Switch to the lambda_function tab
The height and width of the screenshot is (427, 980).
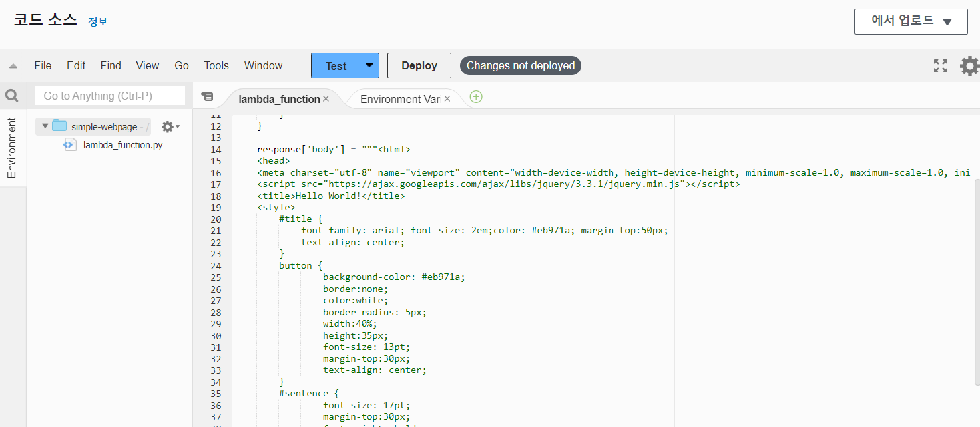pos(279,99)
